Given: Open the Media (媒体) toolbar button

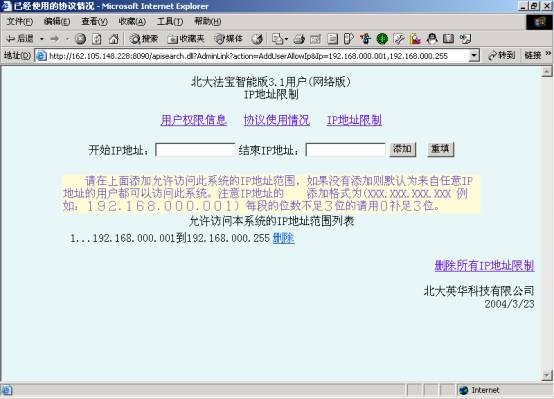Looking at the screenshot, I should 229,39.
